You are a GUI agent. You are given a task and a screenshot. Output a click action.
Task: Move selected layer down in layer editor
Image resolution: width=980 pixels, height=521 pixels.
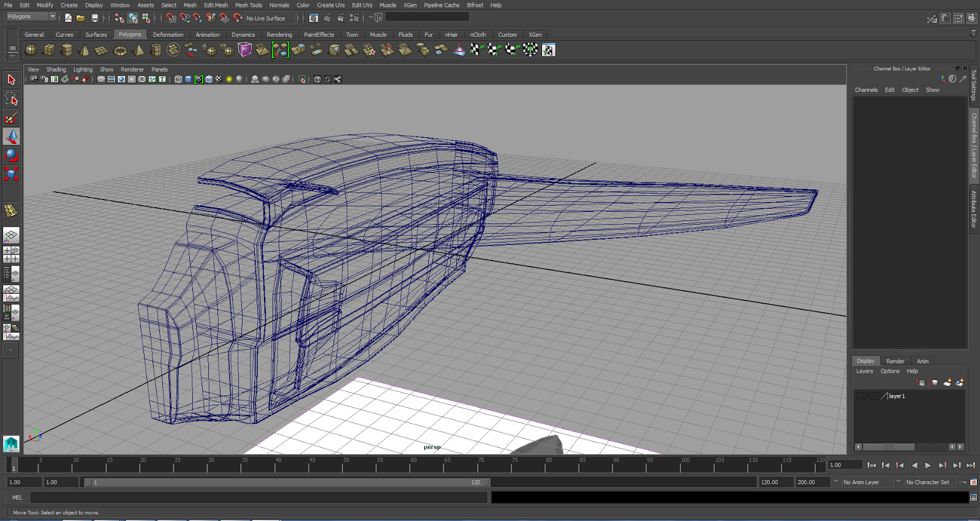933,383
